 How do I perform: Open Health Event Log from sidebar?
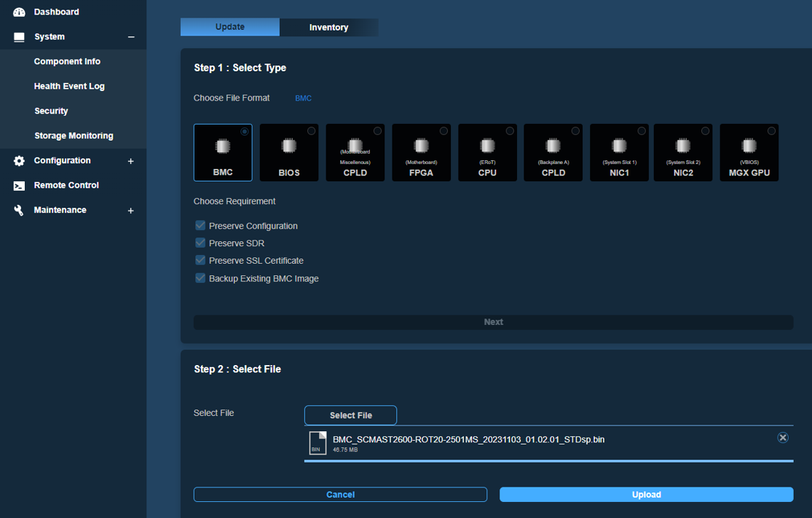[x=69, y=87]
